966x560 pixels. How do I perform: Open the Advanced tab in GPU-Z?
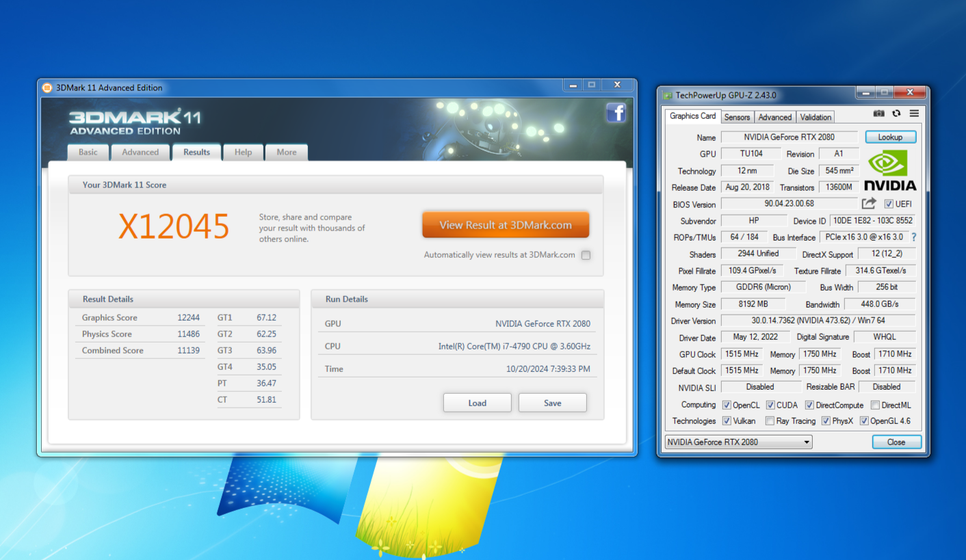click(x=774, y=117)
